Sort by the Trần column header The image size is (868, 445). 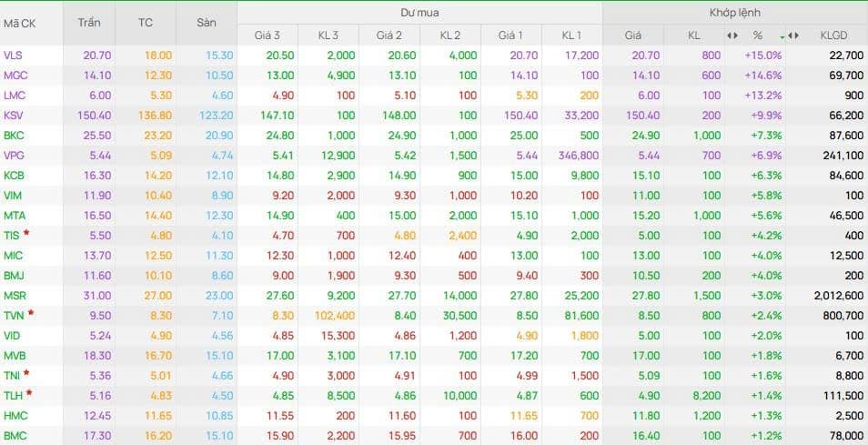[x=89, y=23]
